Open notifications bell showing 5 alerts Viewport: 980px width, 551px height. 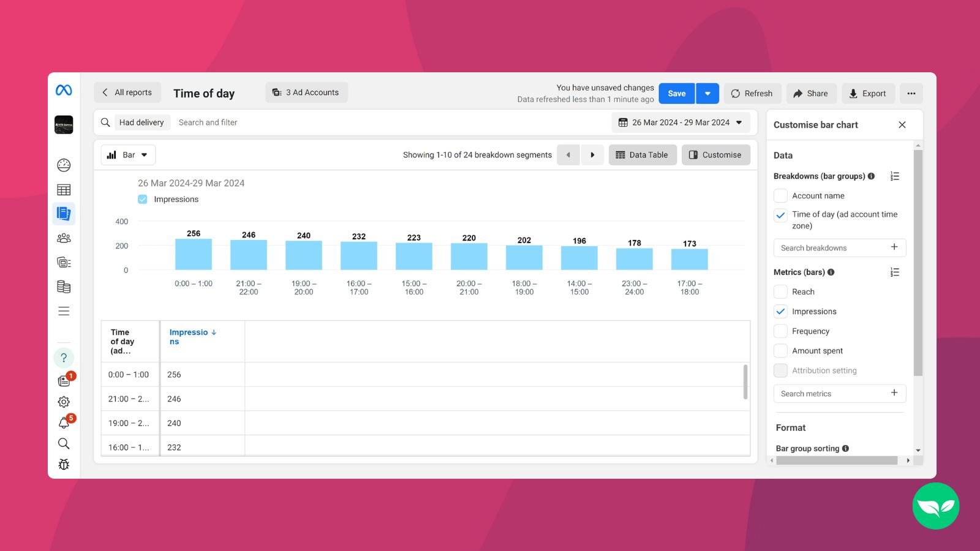[64, 422]
